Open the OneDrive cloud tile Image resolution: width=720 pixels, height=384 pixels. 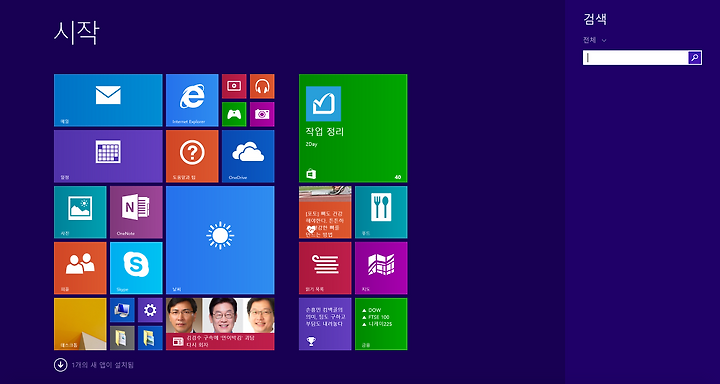point(248,156)
